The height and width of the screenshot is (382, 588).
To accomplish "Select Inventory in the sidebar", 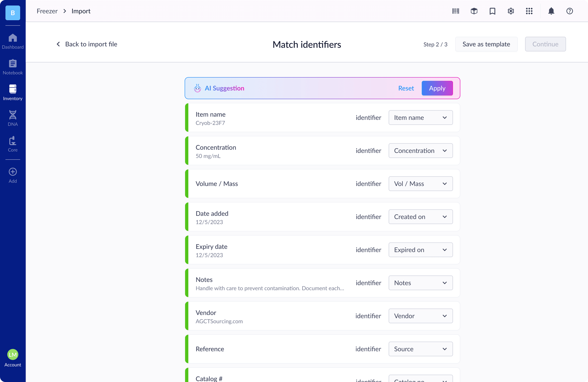I will tap(13, 93).
